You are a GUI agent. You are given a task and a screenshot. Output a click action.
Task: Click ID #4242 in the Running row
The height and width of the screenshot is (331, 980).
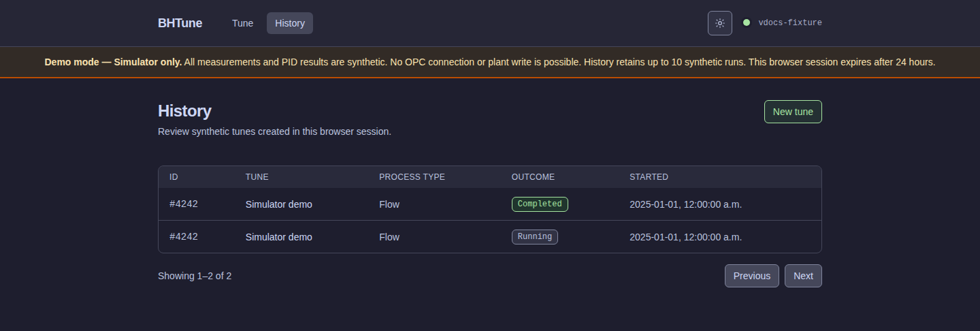tap(184, 236)
